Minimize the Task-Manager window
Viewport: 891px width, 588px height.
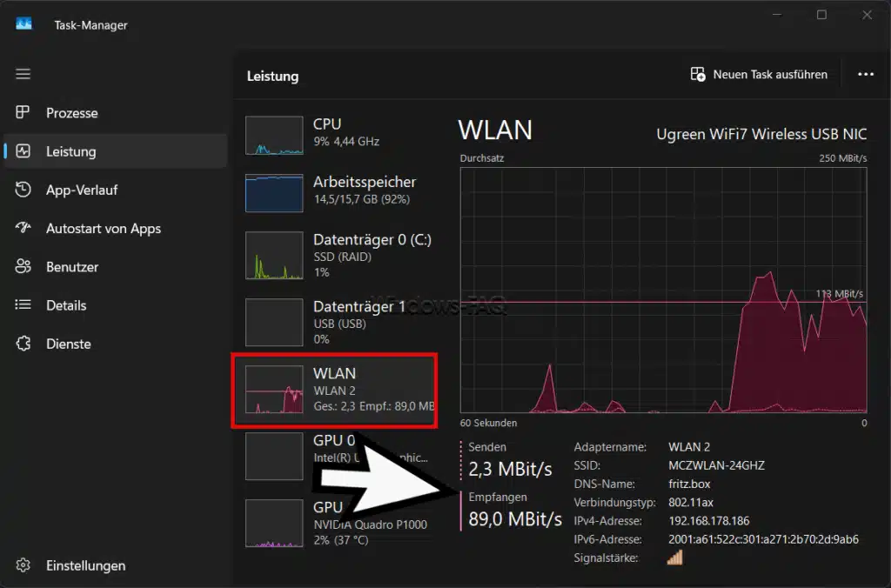[777, 15]
